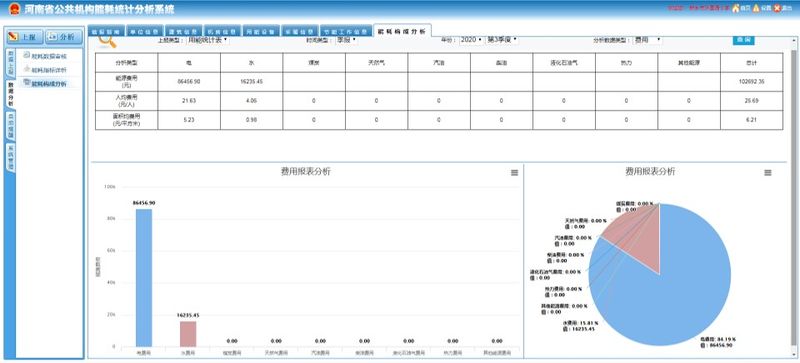Click the yellow warning triangle settings icon
This screenshot has height=363, width=800.
pos(756,8)
